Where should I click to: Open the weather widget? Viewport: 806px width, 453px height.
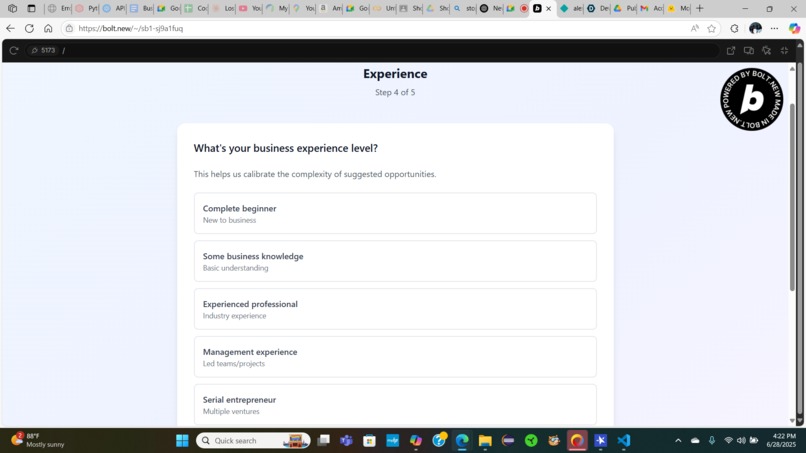coord(39,440)
